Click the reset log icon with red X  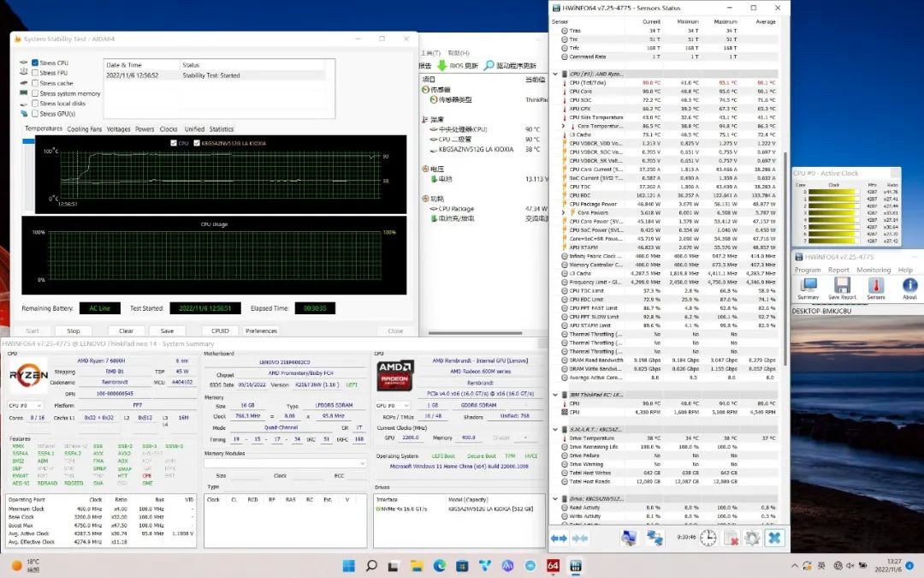click(731, 538)
